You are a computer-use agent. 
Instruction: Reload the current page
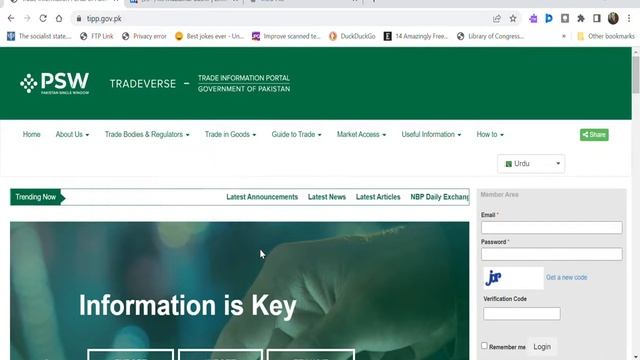tap(43, 18)
